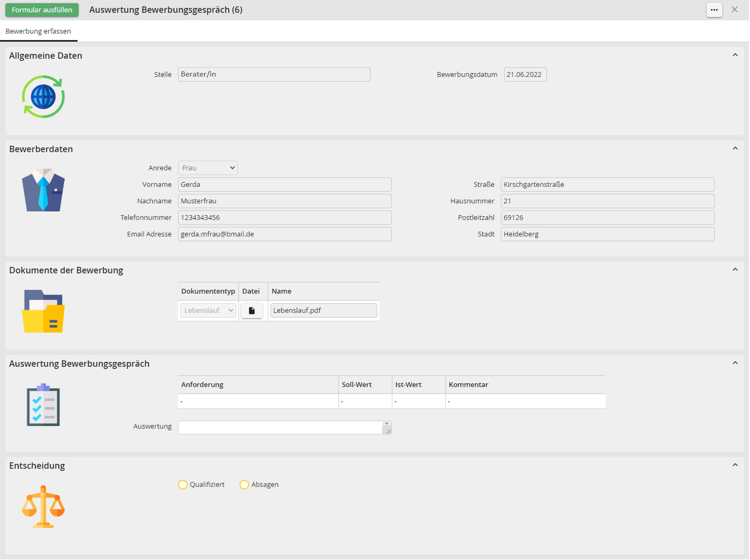Switch to the Bewerbung erfassen tab
Screen dimensions: 750x560
[x=38, y=31]
